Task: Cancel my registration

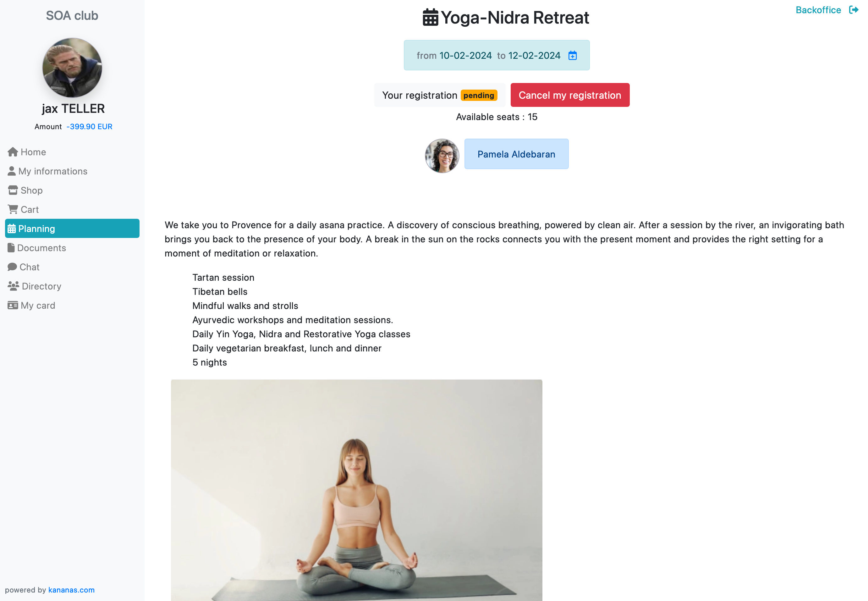Action: (x=570, y=95)
